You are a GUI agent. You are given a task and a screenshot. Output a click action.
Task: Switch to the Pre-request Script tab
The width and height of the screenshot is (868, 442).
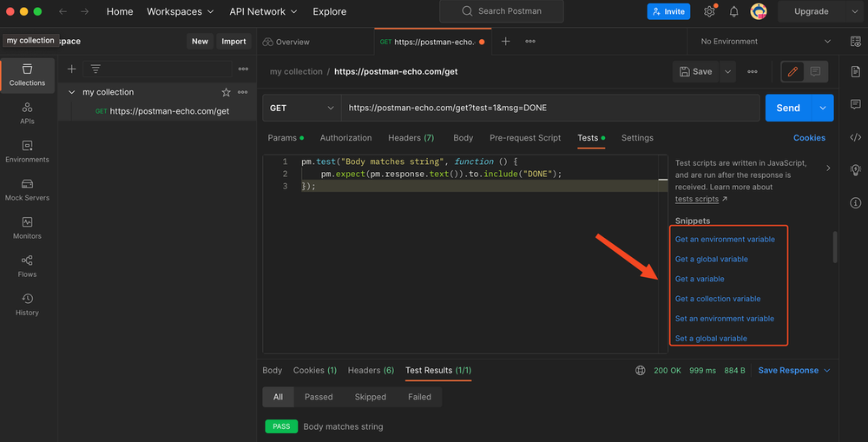[x=525, y=138]
